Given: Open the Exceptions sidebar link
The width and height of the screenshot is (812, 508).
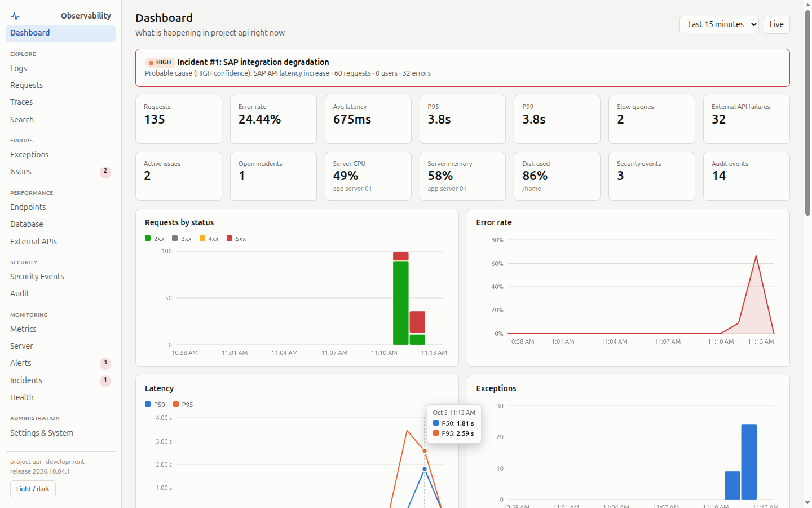Looking at the screenshot, I should (60, 155).
